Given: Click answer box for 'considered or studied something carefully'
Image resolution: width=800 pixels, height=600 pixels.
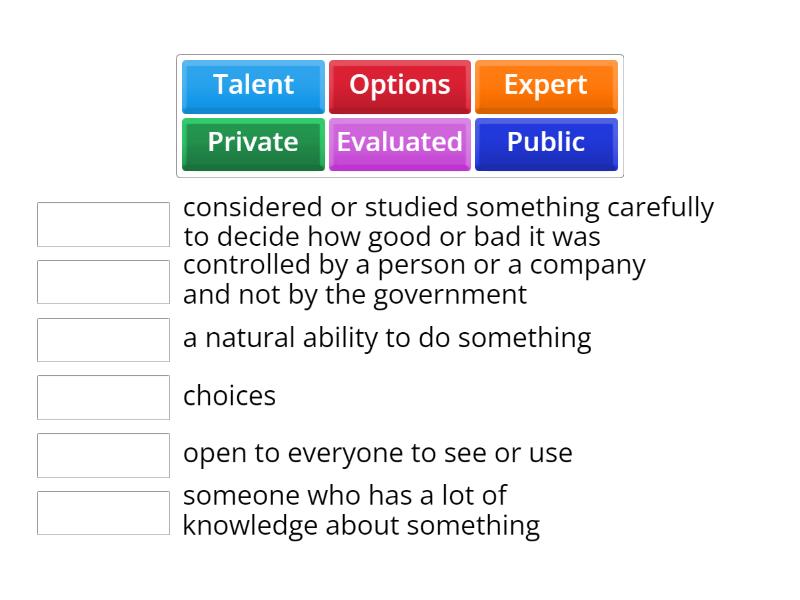Looking at the screenshot, I should coord(104,224).
